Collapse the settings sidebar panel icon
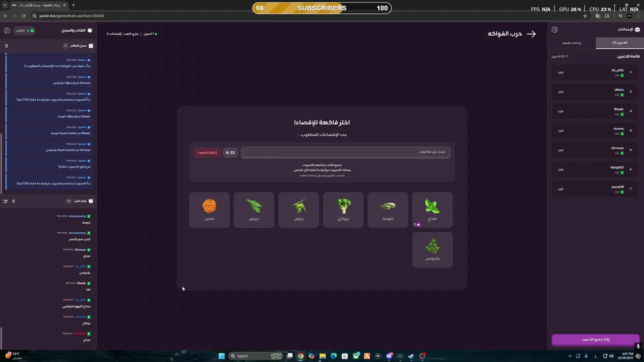Viewport: 644px width, 362px height. point(554,30)
